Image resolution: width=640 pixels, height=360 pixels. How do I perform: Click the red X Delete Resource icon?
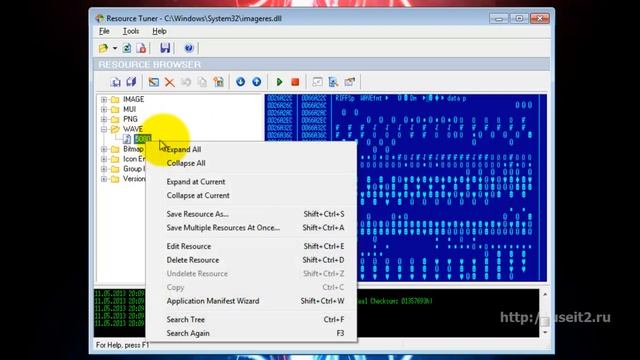click(169, 82)
